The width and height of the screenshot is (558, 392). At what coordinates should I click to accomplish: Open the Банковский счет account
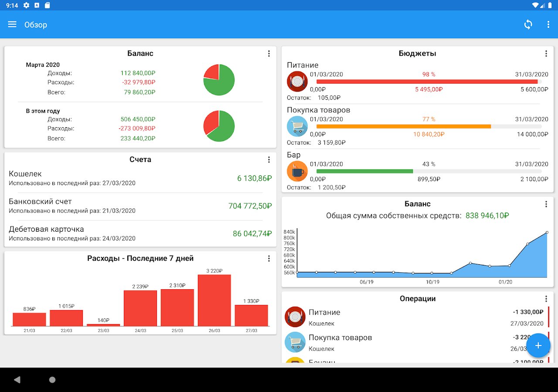tap(140, 206)
